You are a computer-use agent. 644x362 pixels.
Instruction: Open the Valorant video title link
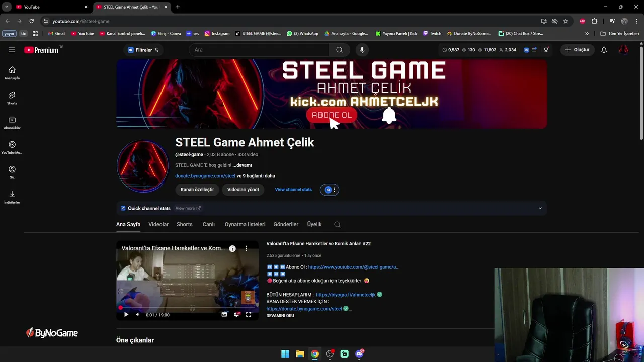[x=318, y=244]
